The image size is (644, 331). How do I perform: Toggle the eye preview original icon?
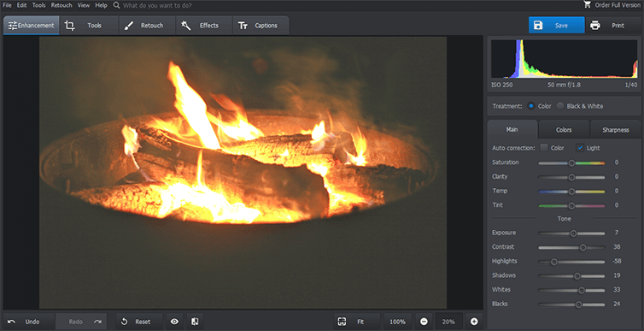tap(174, 322)
